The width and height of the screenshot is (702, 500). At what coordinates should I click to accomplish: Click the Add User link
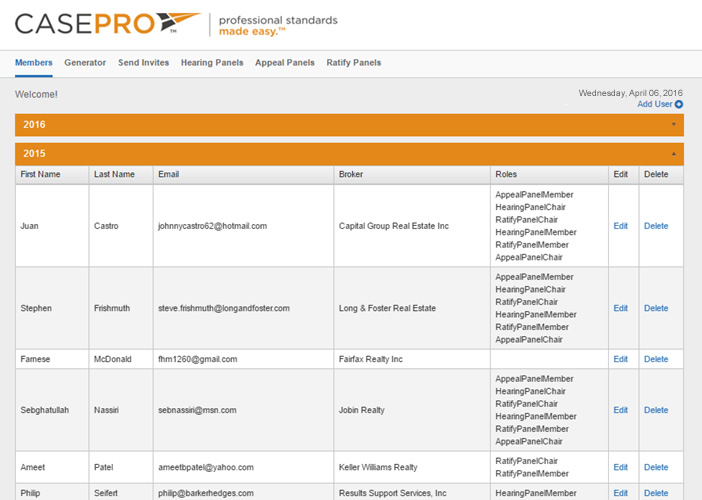[x=655, y=104]
